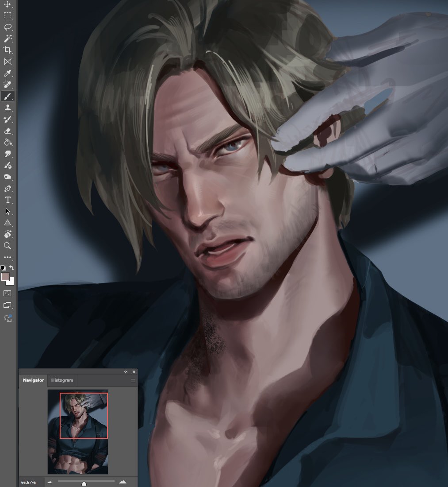
Task: Select the Path Selection tool
Action: pyautogui.click(x=8, y=212)
